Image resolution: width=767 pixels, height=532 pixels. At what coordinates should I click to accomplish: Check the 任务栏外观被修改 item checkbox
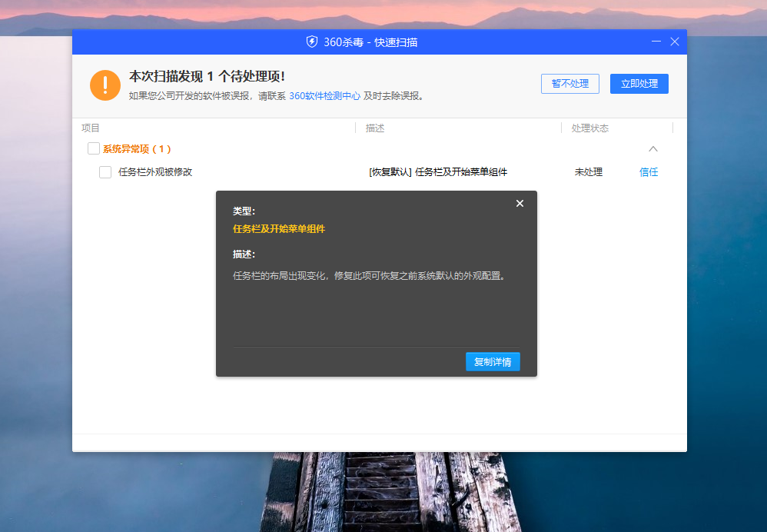coord(105,172)
